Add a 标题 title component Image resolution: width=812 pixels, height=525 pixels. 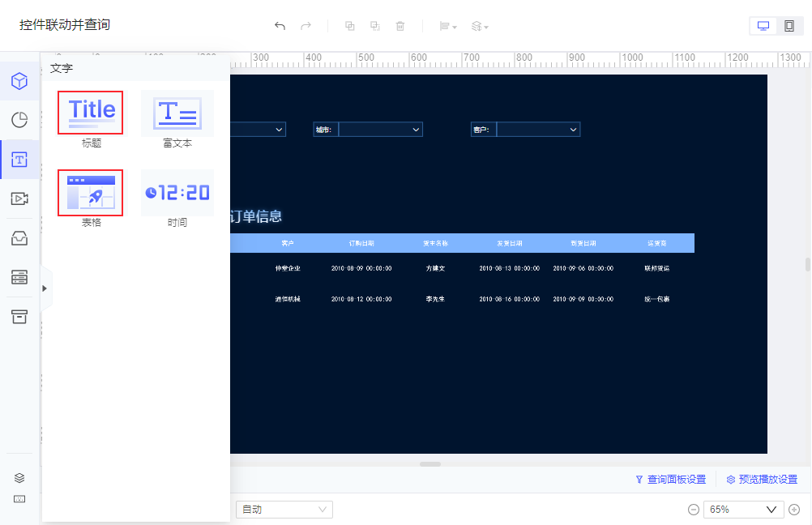91,113
